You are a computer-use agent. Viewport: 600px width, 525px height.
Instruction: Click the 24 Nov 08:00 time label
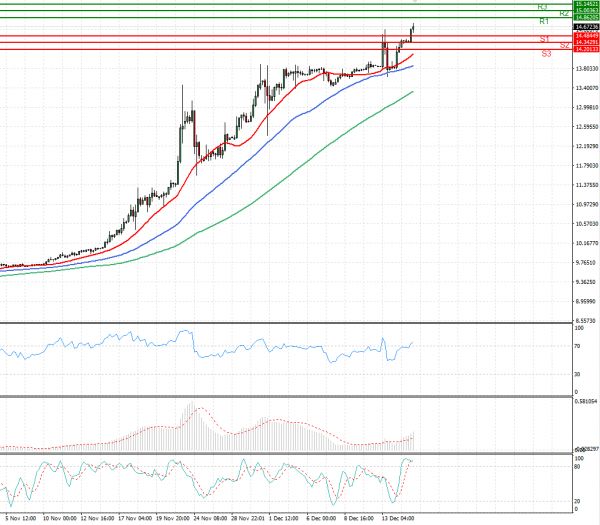[210, 518]
